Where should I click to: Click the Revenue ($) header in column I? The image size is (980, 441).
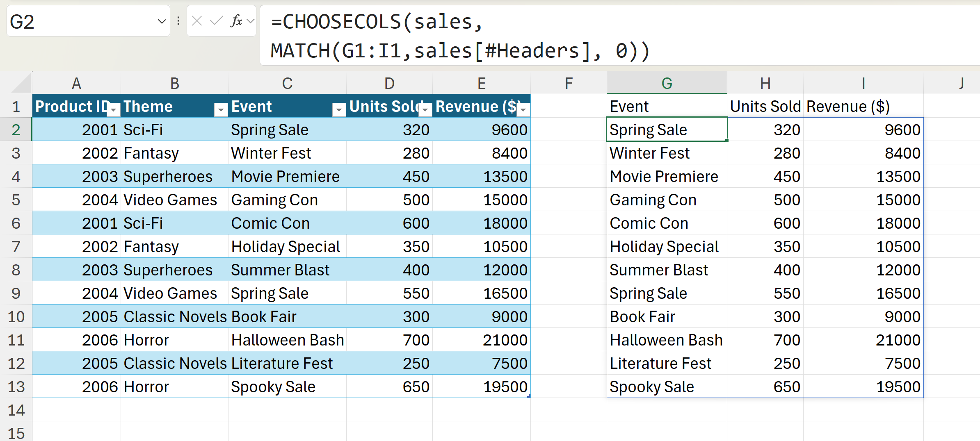(x=848, y=107)
